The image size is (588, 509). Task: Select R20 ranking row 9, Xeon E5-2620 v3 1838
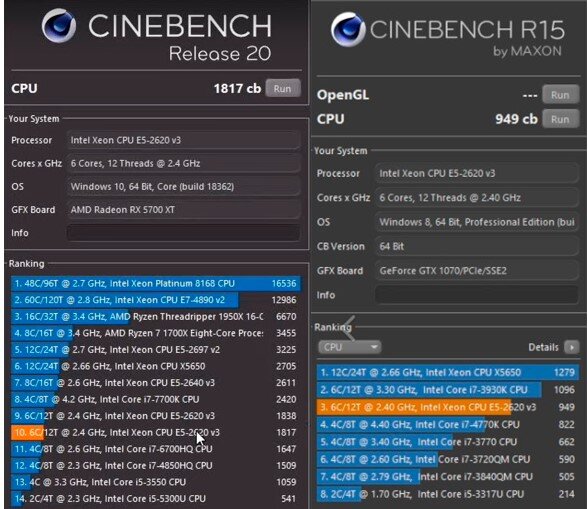coord(156,416)
